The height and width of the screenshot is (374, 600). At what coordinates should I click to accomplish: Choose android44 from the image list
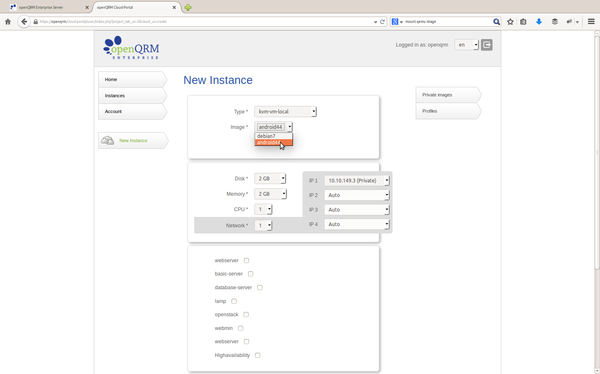pyautogui.click(x=274, y=142)
